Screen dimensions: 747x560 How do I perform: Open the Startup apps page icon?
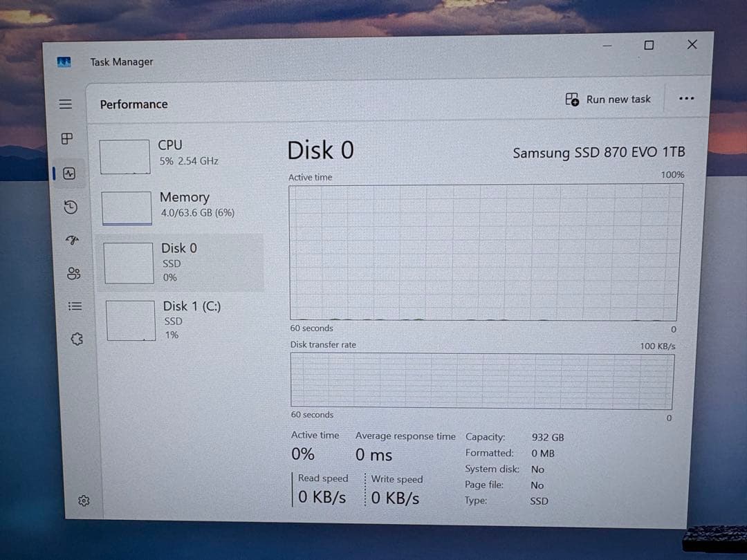(72, 240)
